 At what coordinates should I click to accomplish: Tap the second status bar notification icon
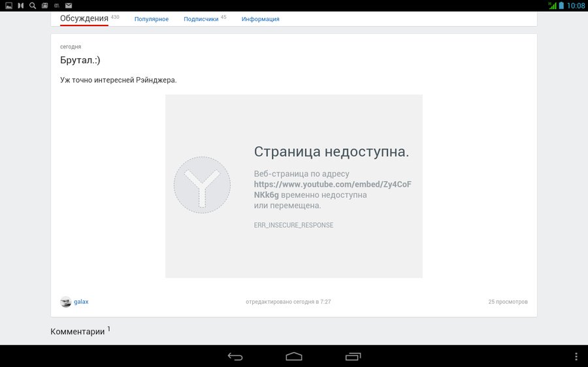pos(21,6)
